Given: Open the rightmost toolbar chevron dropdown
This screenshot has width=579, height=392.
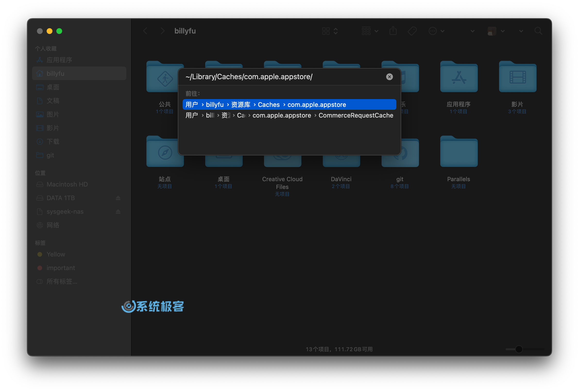Looking at the screenshot, I should tap(521, 31).
